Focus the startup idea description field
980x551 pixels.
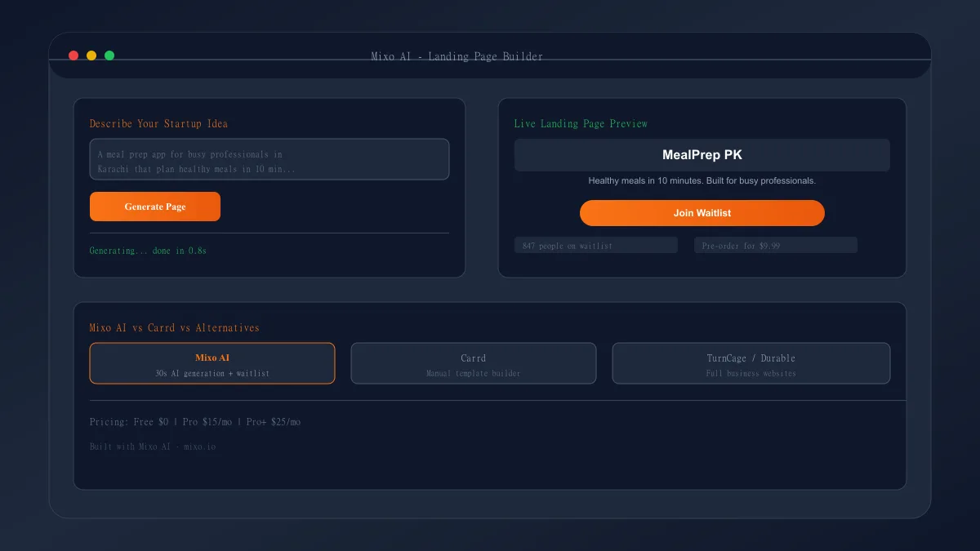(269, 159)
